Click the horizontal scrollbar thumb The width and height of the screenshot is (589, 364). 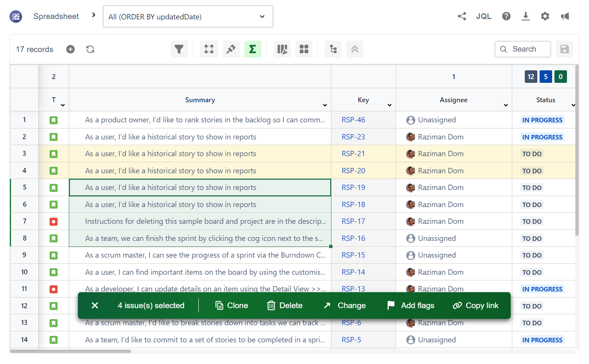point(71,351)
